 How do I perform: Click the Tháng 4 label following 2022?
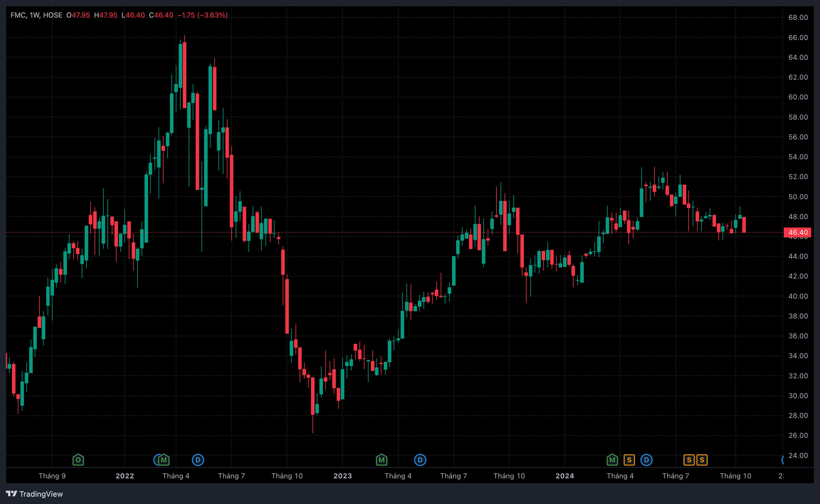176,476
